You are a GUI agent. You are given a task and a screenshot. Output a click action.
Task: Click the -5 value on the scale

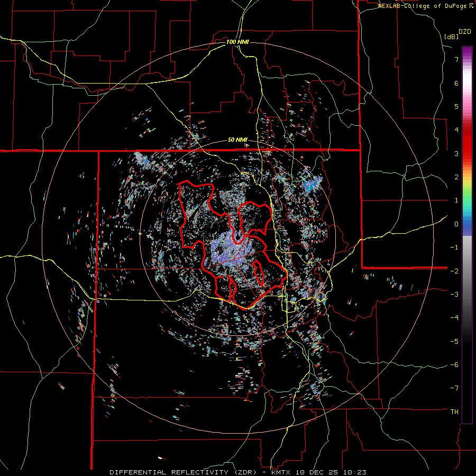[x=454, y=342]
